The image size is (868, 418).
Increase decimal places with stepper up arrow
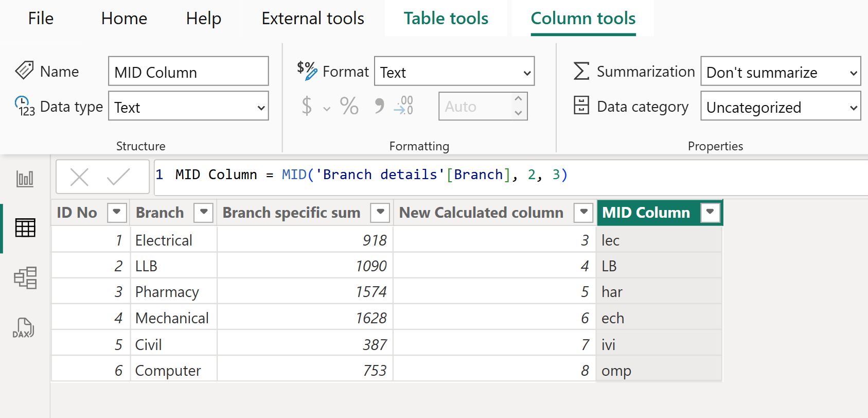tap(518, 99)
